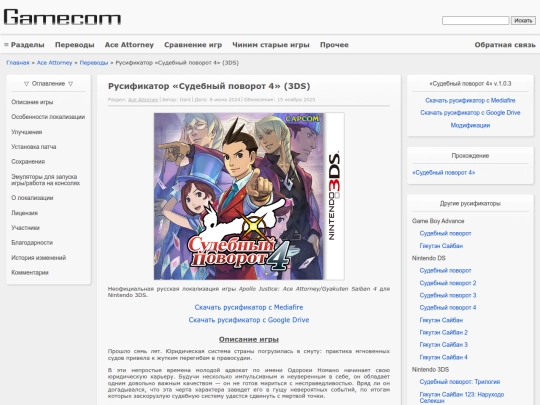Open Гякутэн Сайбан 4 link
540x405 pixels.
444,357
